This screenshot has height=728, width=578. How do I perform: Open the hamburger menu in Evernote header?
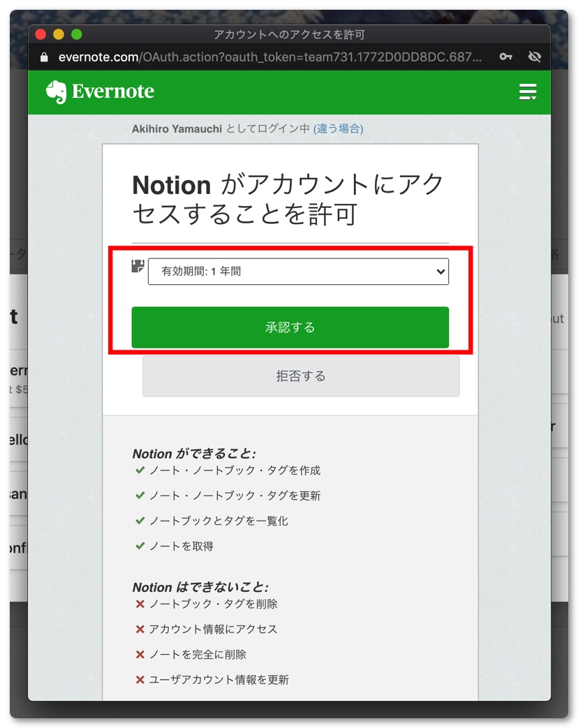coord(528,92)
